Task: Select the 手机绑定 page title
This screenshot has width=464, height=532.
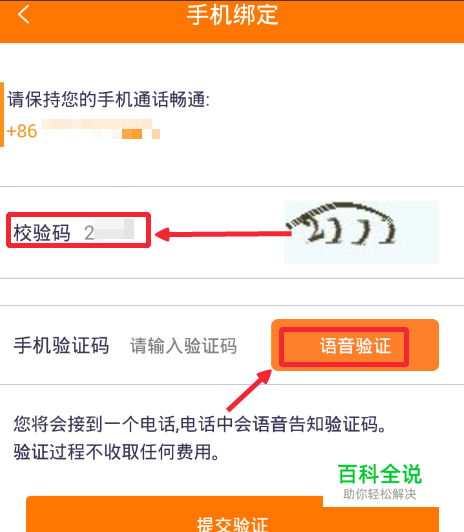Action: click(x=232, y=15)
